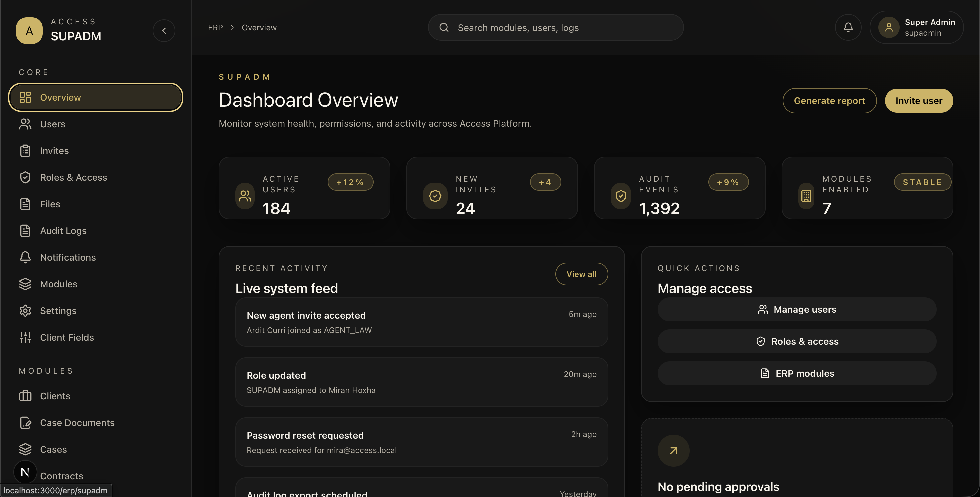Click the Users people icon in sidebar
This screenshot has width=980, height=497.
(x=25, y=124)
